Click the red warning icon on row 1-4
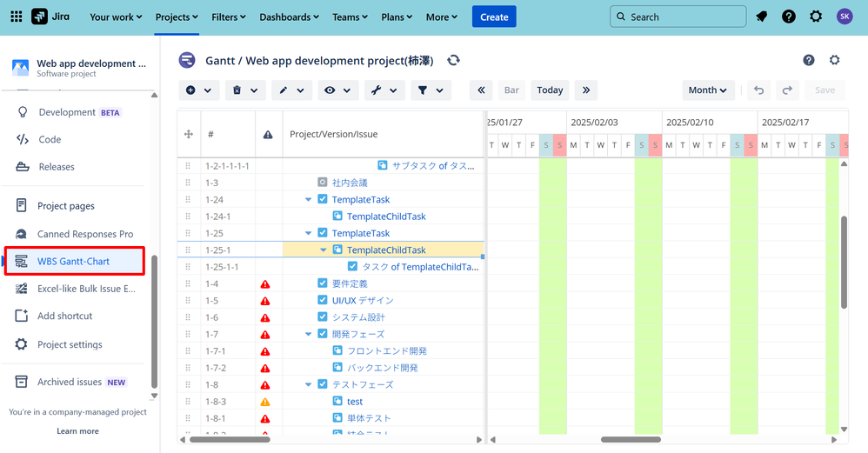 point(265,284)
